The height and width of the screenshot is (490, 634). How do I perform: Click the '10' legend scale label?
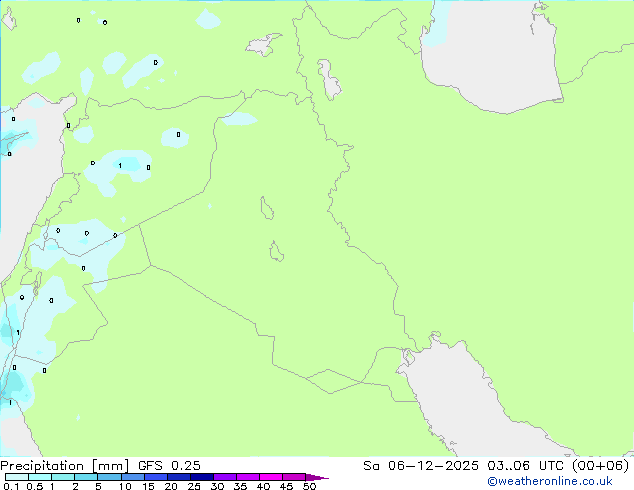125,486
